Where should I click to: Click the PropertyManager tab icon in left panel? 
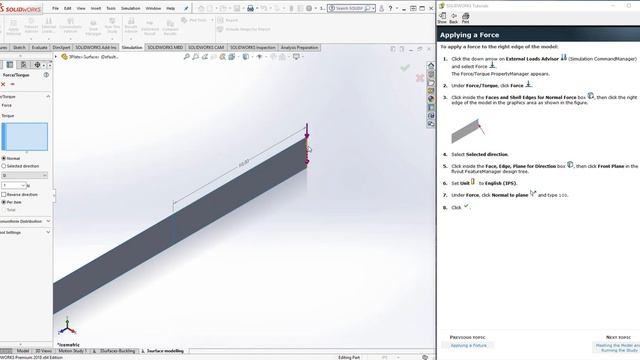coord(10,64)
